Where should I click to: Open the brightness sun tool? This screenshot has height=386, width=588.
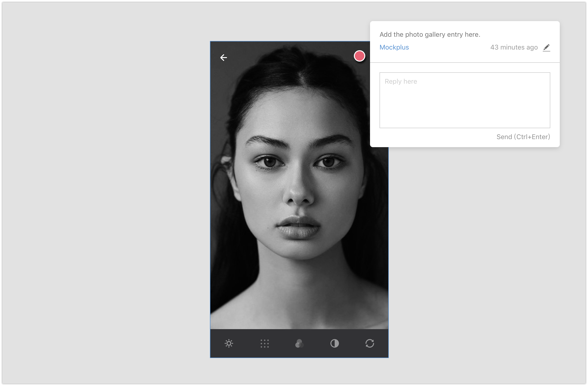click(x=229, y=343)
